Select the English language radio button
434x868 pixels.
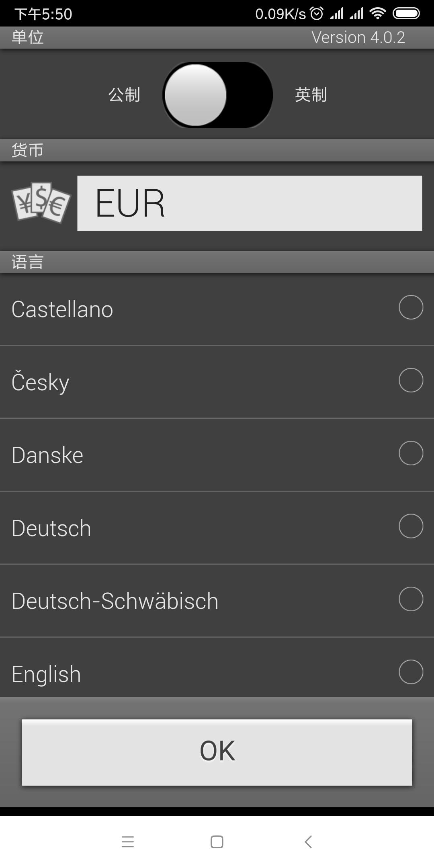(411, 672)
